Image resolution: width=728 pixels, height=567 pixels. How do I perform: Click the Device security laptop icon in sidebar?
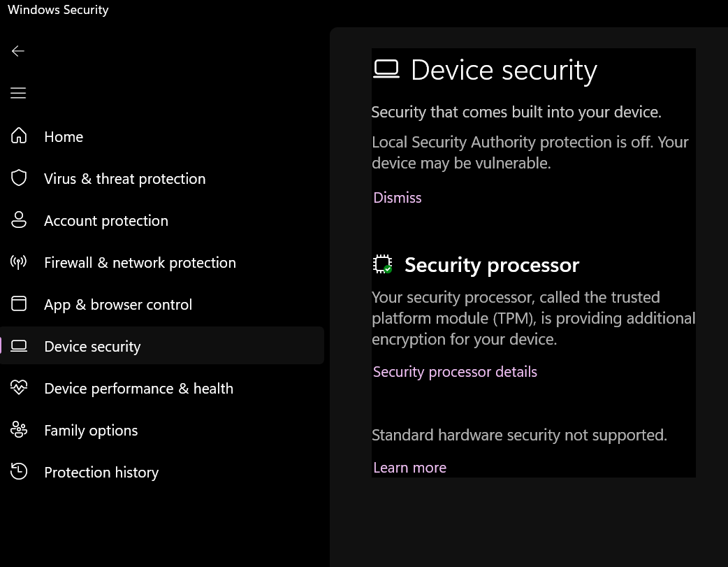pos(19,346)
